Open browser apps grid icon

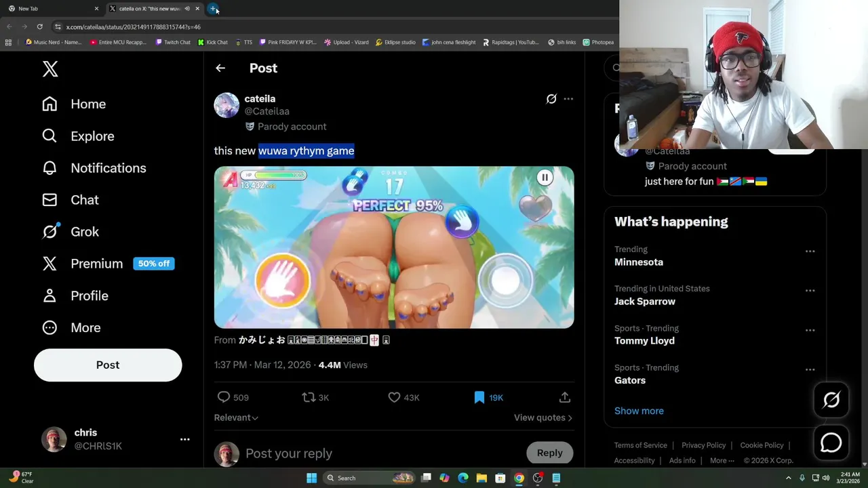click(x=8, y=42)
